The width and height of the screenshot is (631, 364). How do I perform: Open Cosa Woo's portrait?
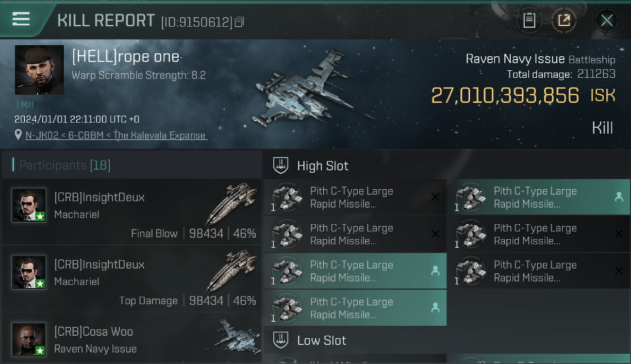29,339
